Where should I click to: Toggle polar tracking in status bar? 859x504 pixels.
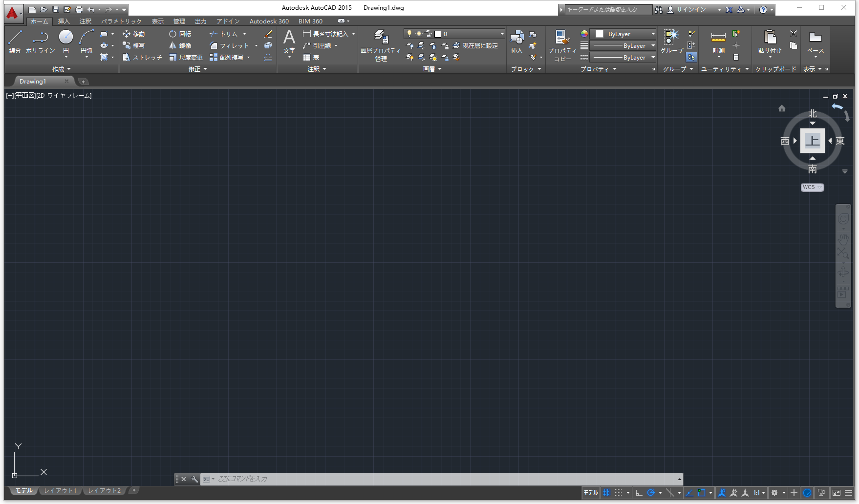[651, 493]
